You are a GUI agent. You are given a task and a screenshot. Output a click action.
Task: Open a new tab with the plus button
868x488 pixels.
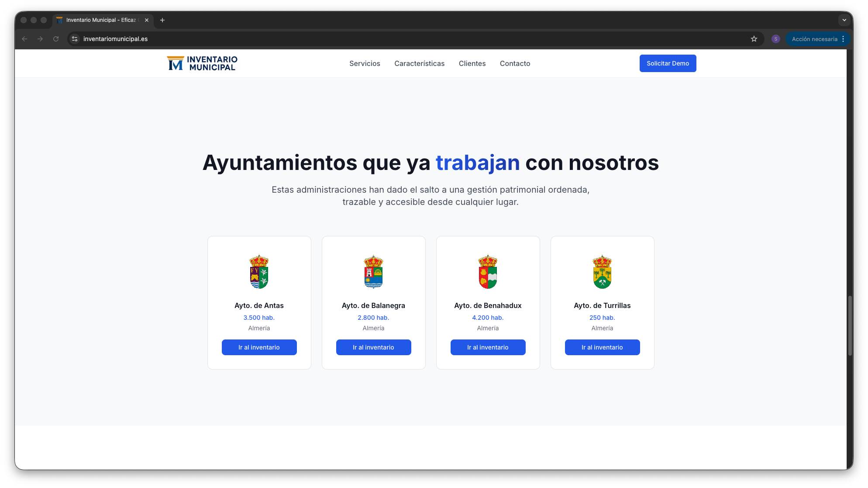point(162,20)
